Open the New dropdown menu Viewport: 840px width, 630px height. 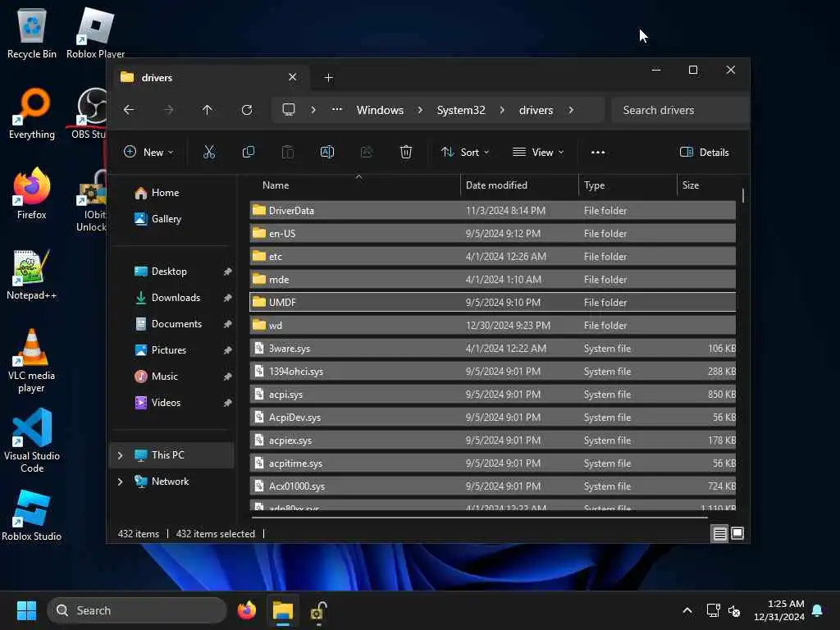148,152
